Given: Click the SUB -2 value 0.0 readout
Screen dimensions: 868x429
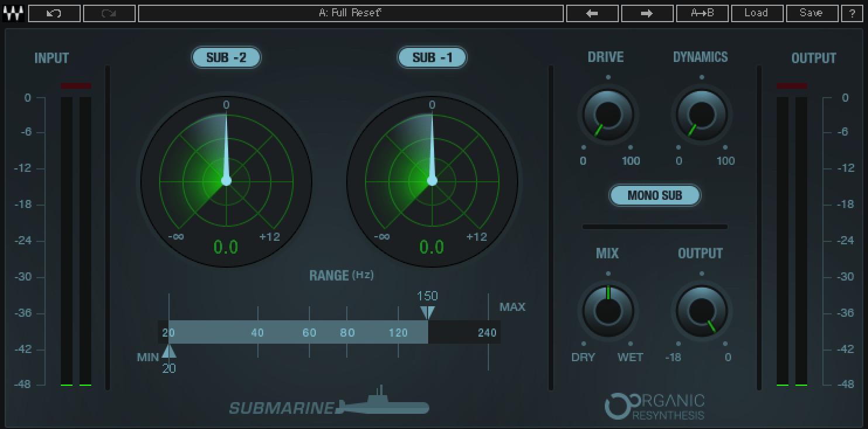Looking at the screenshot, I should 226,247.
